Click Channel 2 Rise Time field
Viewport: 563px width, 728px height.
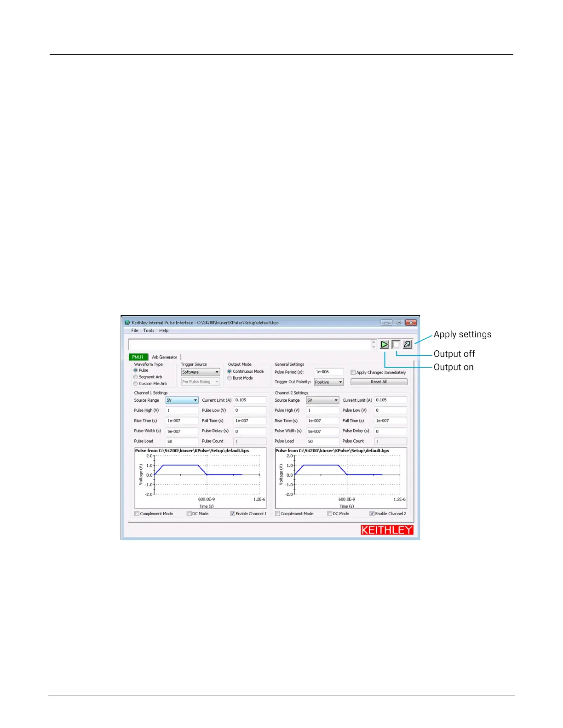pyautogui.click(x=323, y=421)
